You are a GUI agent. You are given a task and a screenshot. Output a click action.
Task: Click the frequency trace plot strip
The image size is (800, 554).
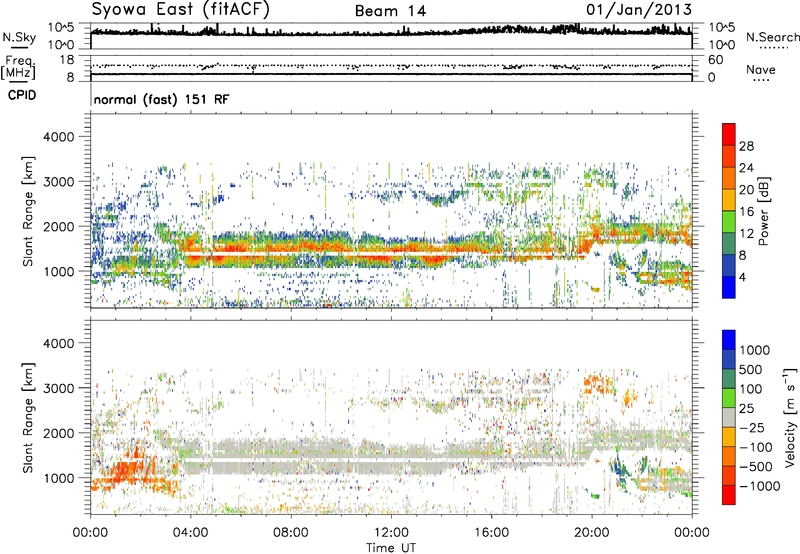click(391, 68)
